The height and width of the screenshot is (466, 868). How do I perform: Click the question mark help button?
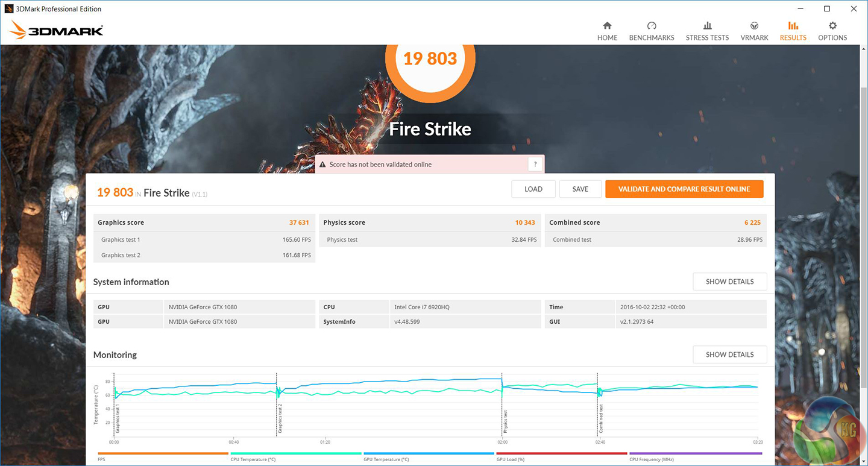coord(535,165)
